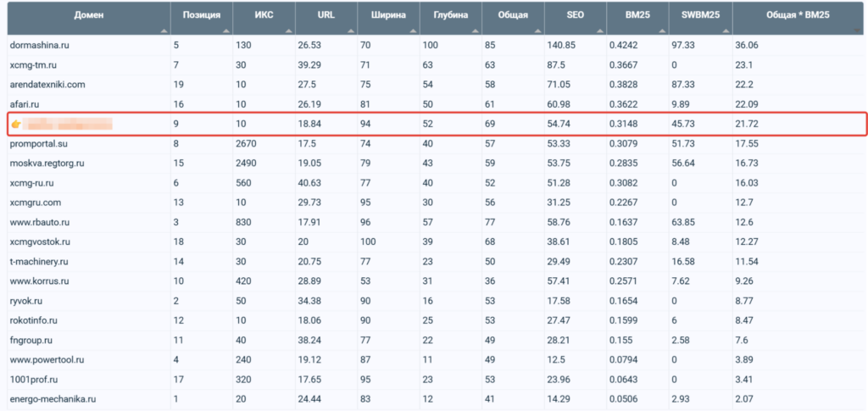Click the sort arrow in the Позиция header
This screenshot has height=411, width=868.
click(x=226, y=31)
